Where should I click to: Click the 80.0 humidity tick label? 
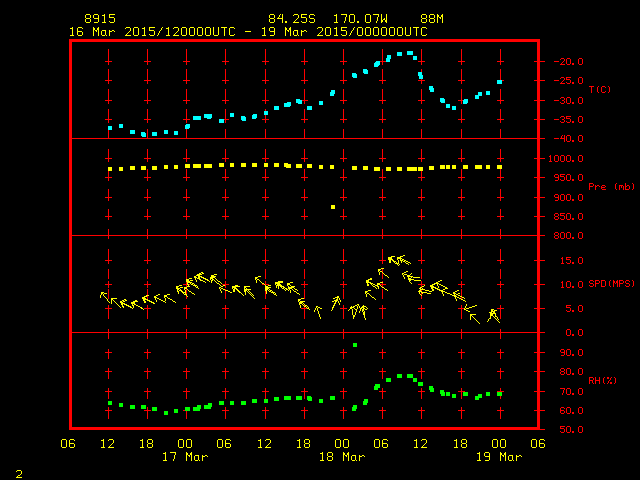(x=571, y=372)
